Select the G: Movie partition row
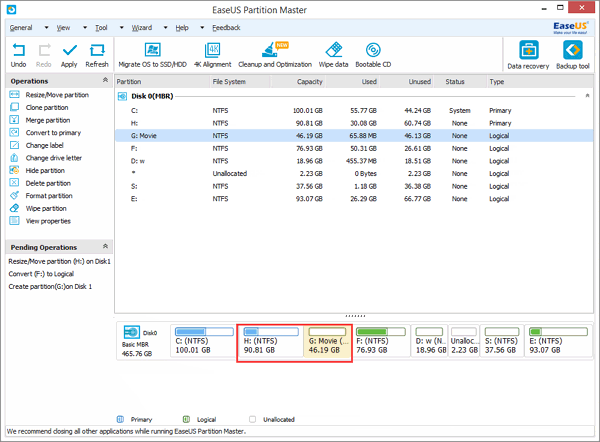The width and height of the screenshot is (600, 442). pyautogui.click(x=354, y=136)
